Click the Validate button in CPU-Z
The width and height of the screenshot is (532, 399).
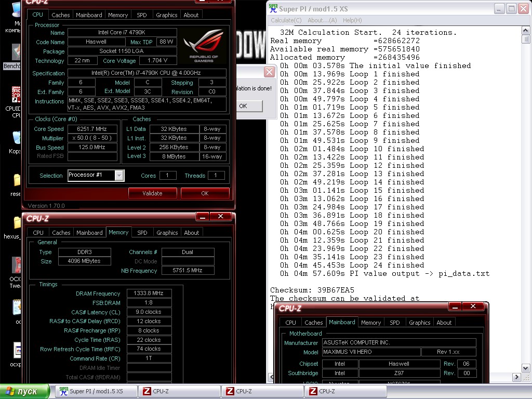[152, 193]
